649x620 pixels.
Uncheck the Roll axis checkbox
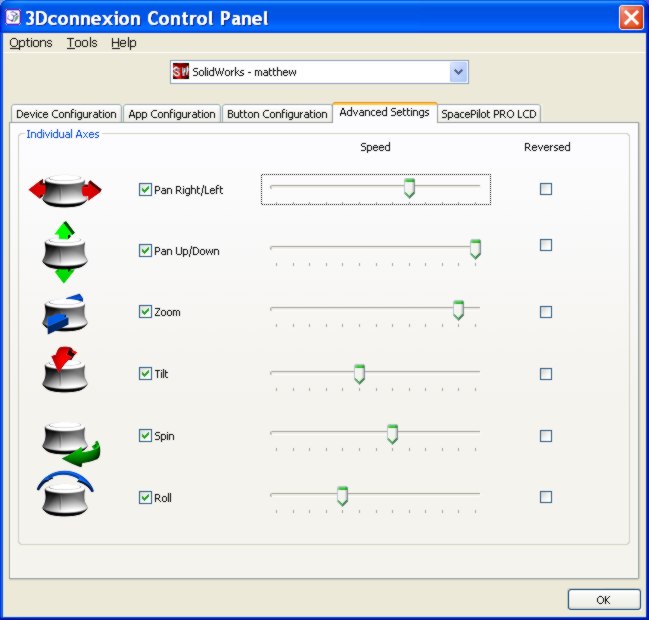coord(145,497)
